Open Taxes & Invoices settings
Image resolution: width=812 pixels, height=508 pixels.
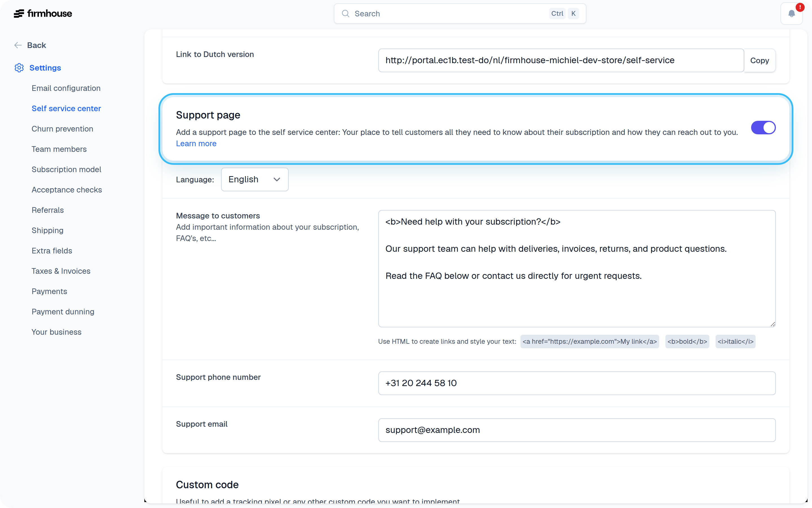[x=61, y=271]
